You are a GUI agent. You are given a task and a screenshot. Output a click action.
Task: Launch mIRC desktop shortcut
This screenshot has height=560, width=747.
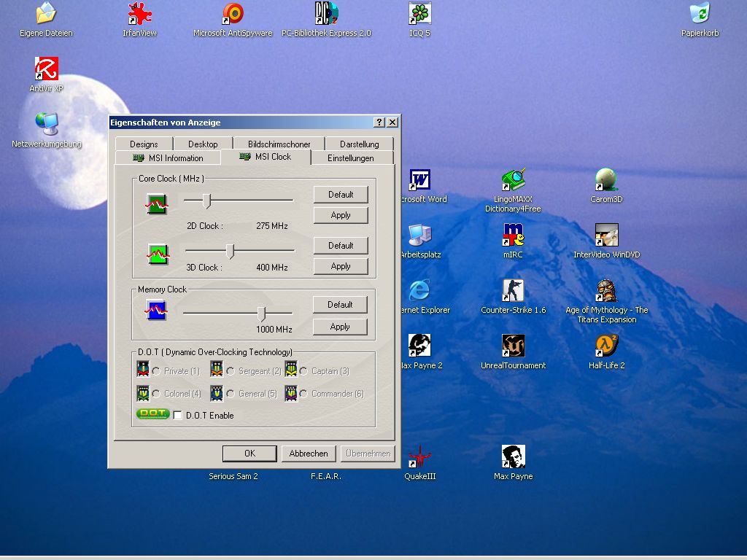click(513, 236)
